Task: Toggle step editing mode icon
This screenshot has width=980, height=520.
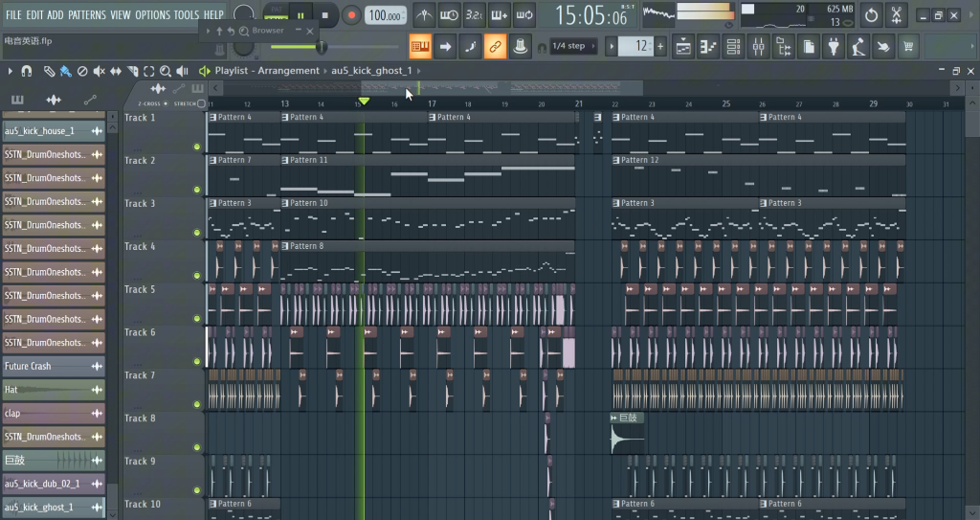Action: [x=470, y=46]
